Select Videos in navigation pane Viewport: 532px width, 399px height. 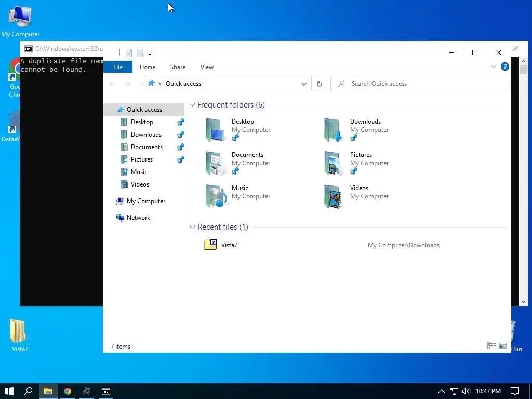[140, 184]
